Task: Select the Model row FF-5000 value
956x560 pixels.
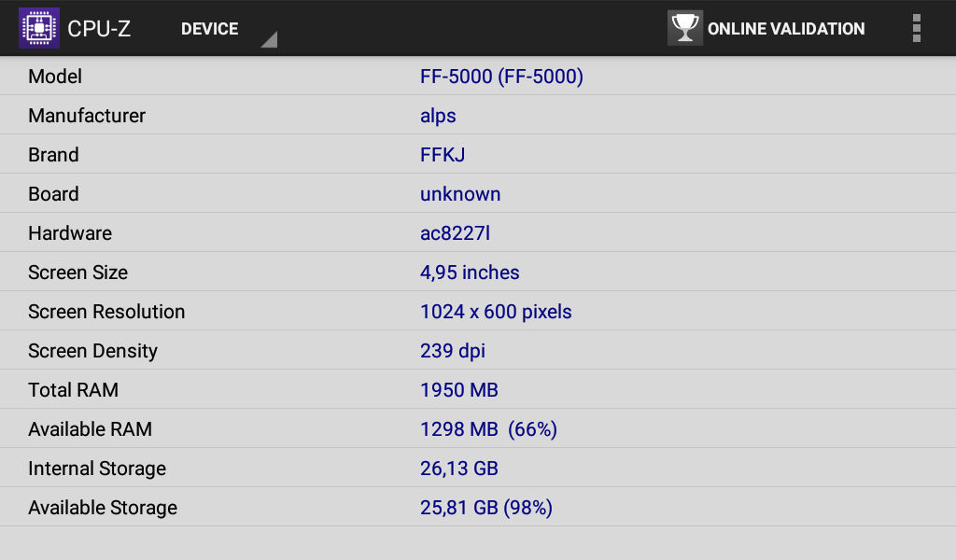Action: pos(501,77)
